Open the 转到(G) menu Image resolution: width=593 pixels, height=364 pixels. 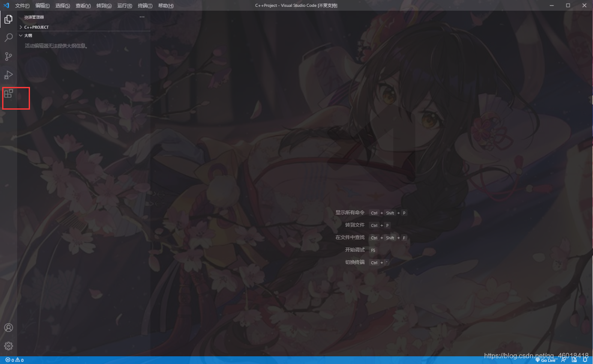(104, 6)
